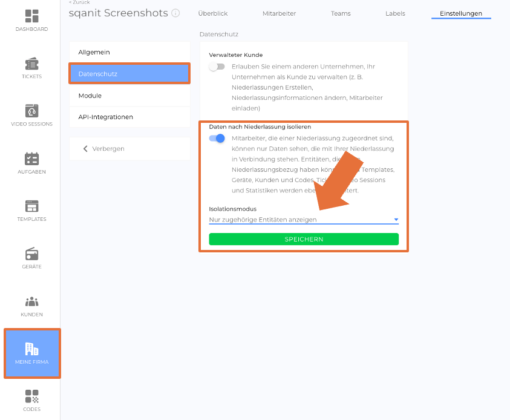Enable the Verwalteter Kunde toggle
The image size is (510, 420).
point(217,67)
